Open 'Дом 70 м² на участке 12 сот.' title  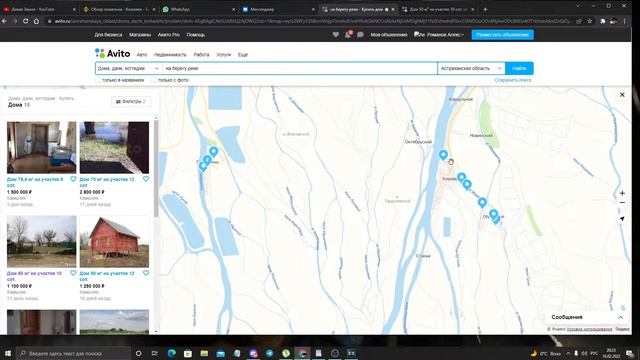click(x=107, y=182)
